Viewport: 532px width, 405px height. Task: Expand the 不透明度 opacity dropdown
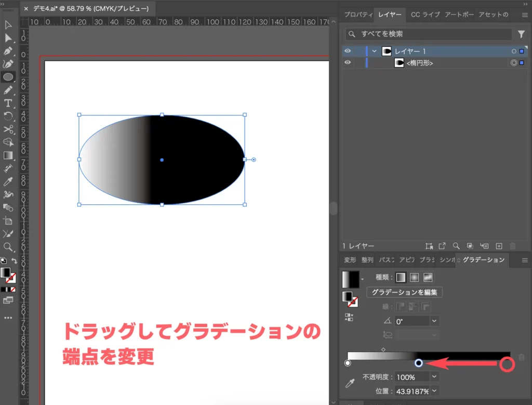434,377
